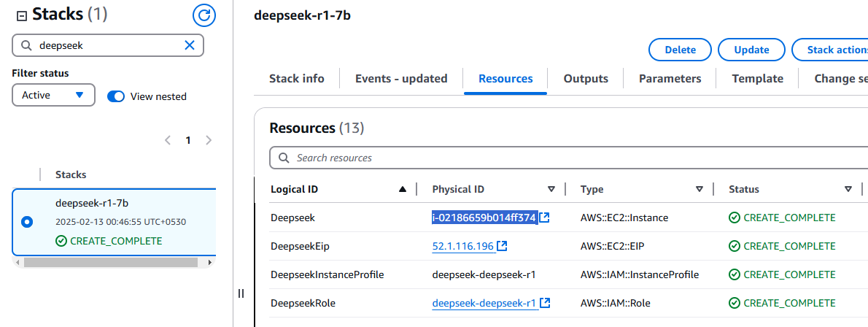The width and height of the screenshot is (868, 327).
Task: Click the Update stack button
Action: 751,50
